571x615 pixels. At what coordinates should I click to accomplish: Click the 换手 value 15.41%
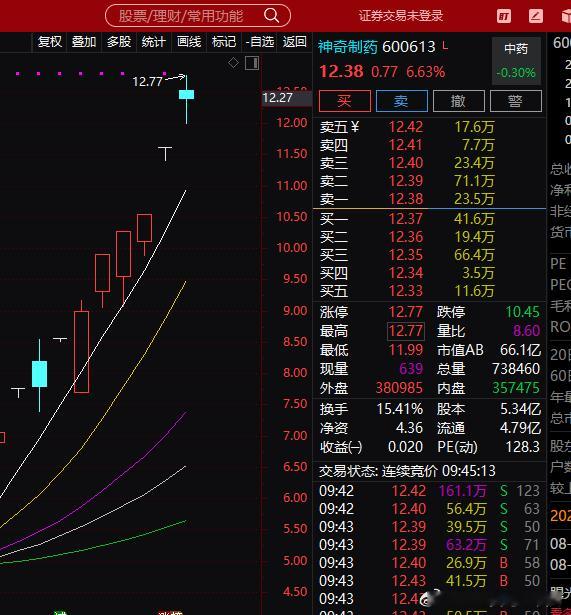(x=400, y=409)
